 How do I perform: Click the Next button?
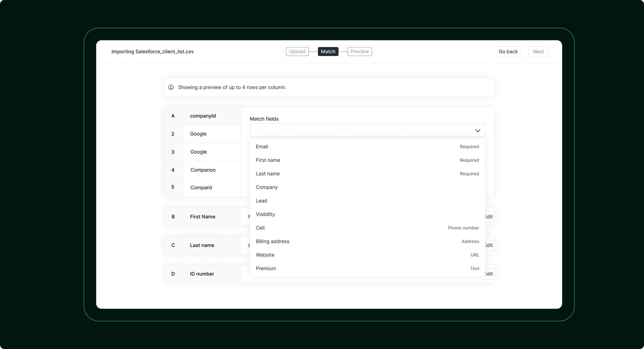click(538, 52)
